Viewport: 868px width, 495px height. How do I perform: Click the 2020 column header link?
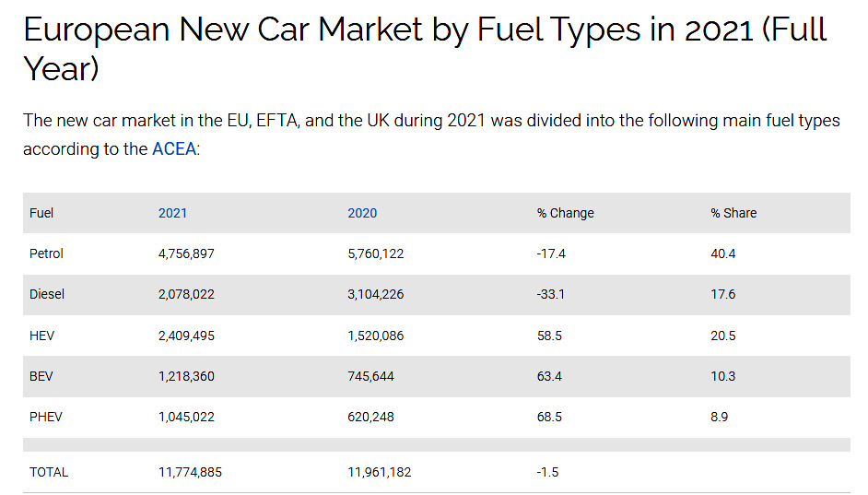coord(362,213)
